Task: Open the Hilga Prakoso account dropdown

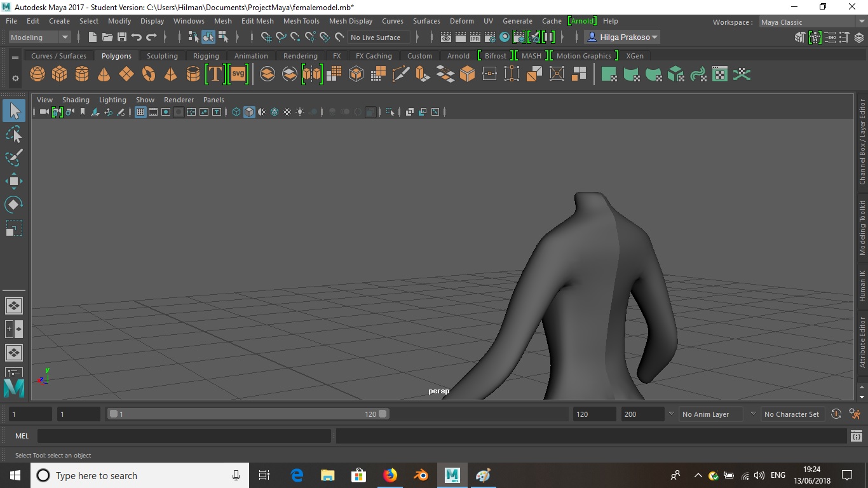Action: (623, 37)
